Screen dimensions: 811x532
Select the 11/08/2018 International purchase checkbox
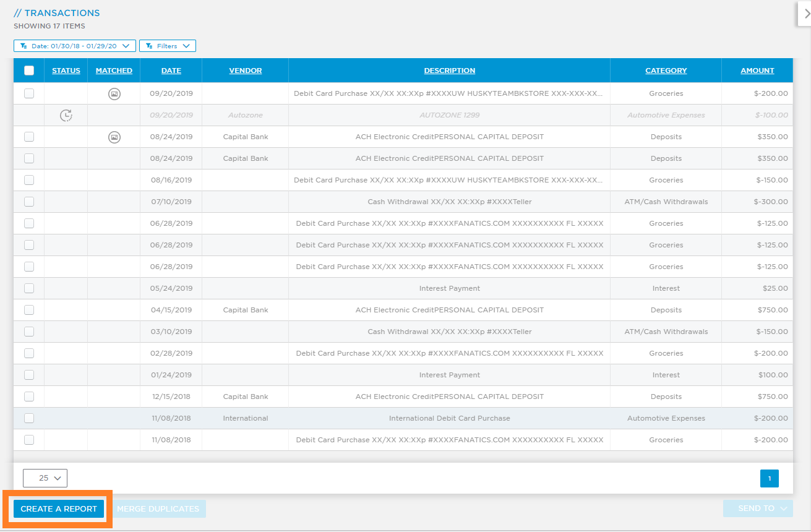(28, 418)
